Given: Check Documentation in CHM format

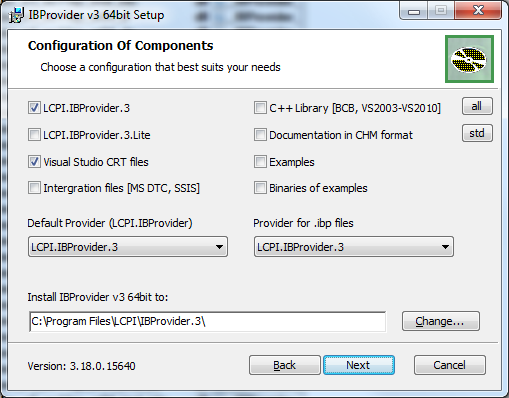Looking at the screenshot, I should pyautogui.click(x=260, y=135).
